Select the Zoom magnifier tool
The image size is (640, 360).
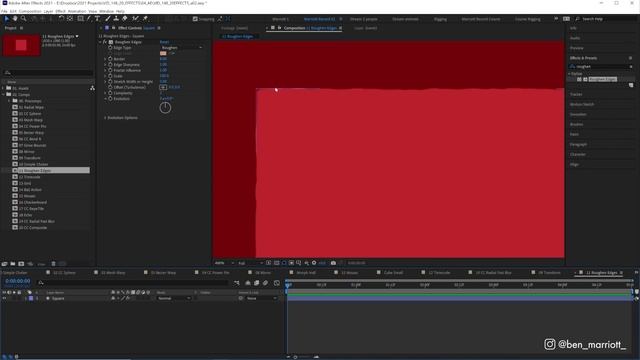(24, 19)
